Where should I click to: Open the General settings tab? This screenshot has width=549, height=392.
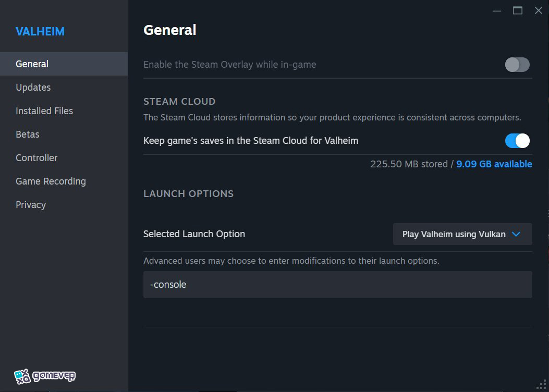pos(64,64)
